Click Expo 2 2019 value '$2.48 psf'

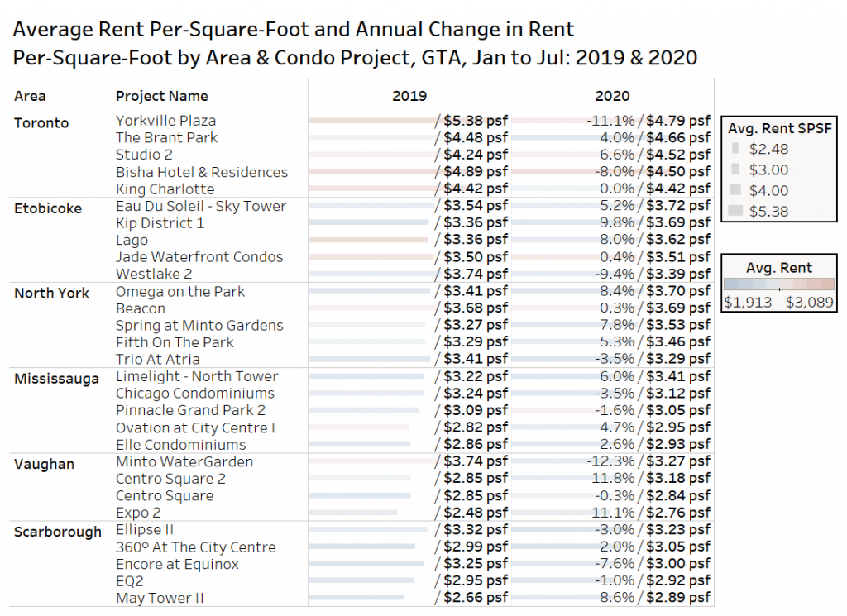pos(476,513)
